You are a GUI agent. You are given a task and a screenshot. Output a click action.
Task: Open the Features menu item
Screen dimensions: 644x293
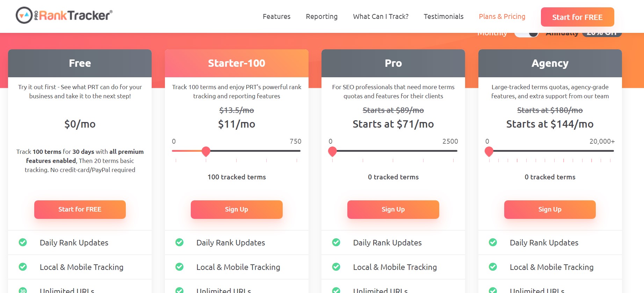pyautogui.click(x=276, y=16)
